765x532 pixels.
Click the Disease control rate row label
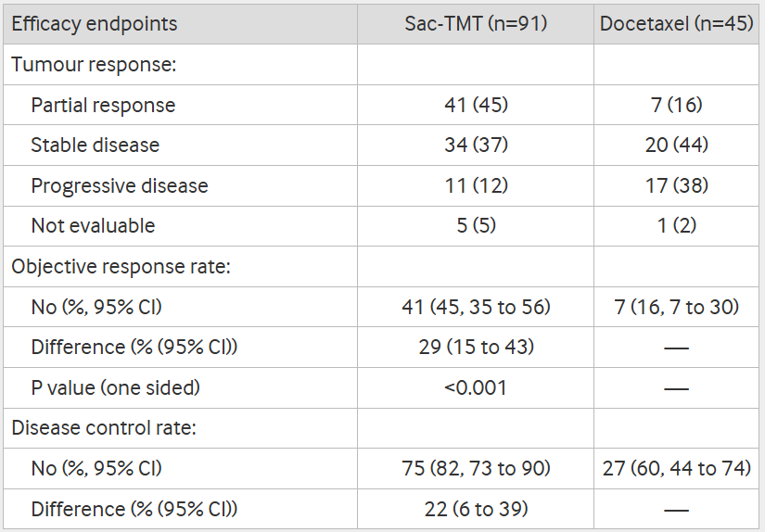[103, 428]
